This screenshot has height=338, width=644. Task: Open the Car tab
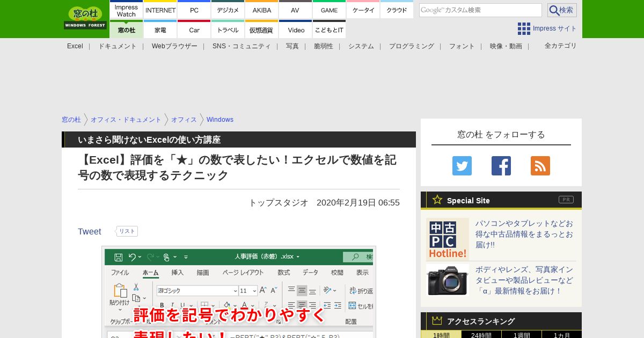click(194, 30)
